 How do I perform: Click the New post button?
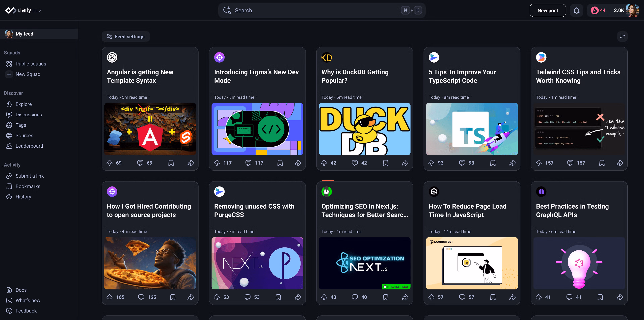click(548, 11)
